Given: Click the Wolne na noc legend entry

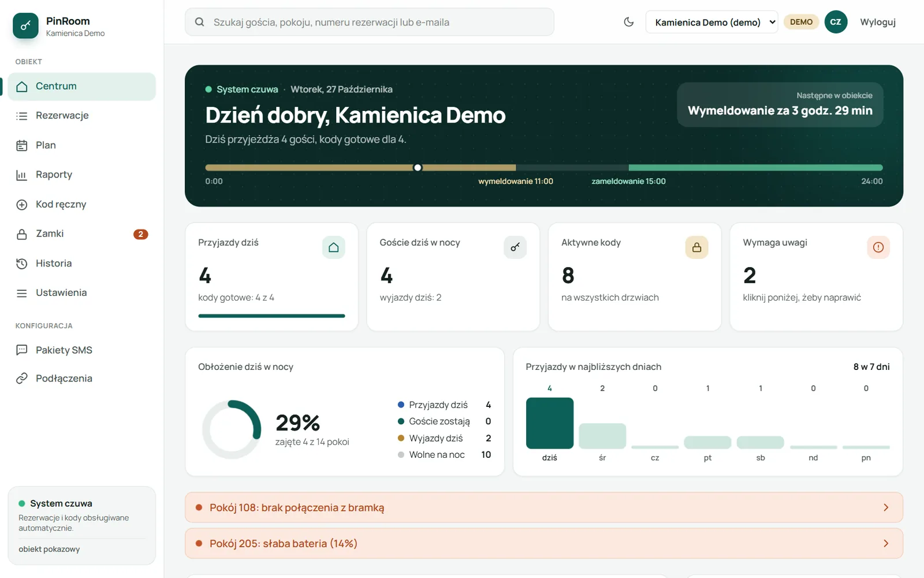Looking at the screenshot, I should (444, 455).
